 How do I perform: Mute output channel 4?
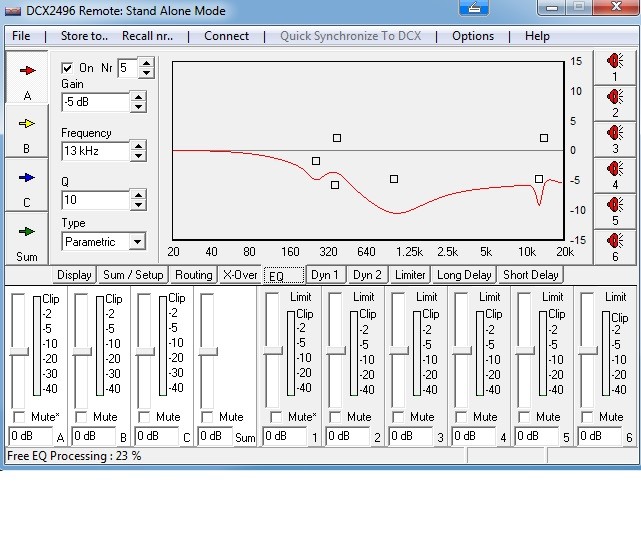point(461,417)
